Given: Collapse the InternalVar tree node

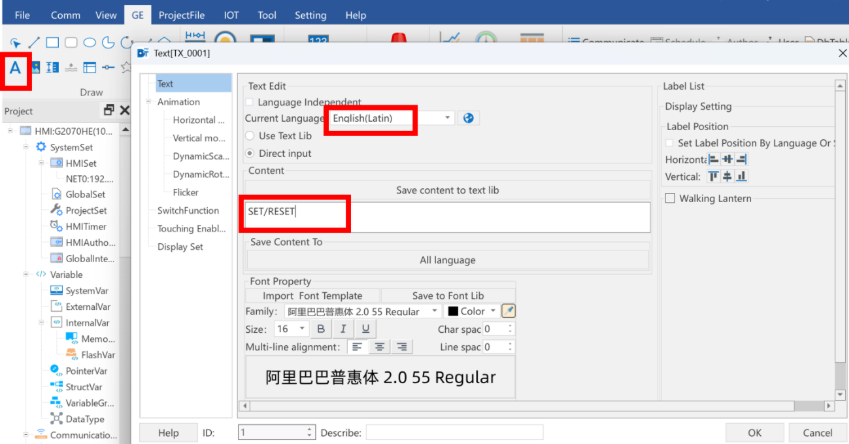Looking at the screenshot, I should pyautogui.click(x=41, y=322).
